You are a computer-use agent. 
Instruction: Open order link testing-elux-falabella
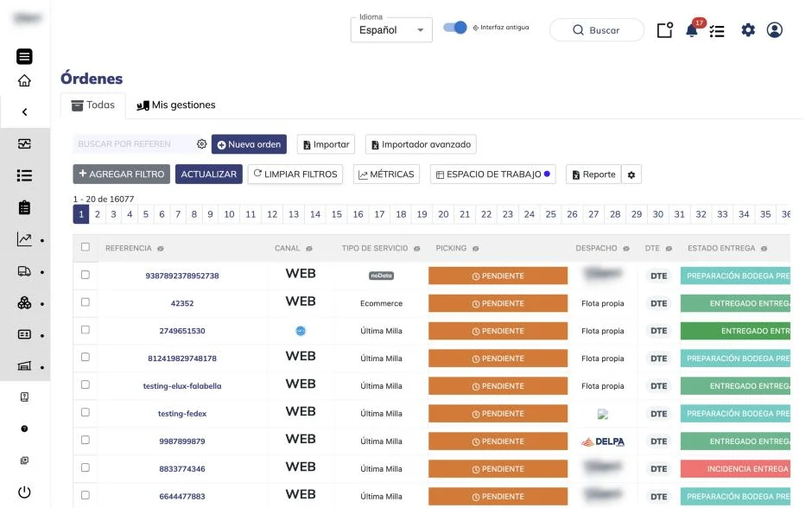(x=182, y=386)
